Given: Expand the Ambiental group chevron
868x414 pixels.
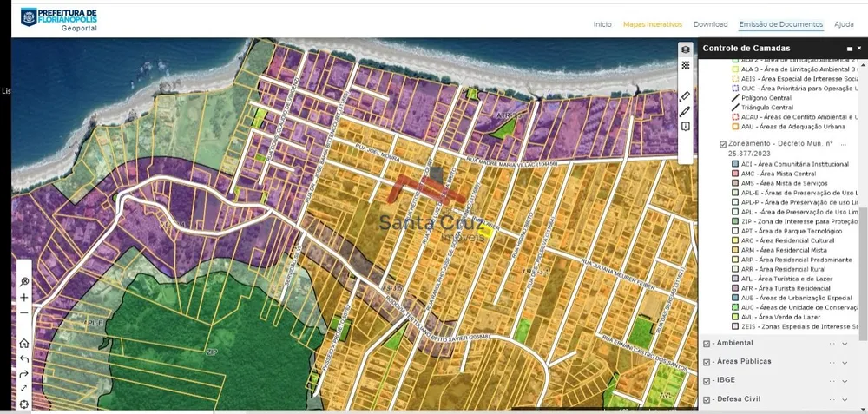Looking at the screenshot, I should point(845,344).
